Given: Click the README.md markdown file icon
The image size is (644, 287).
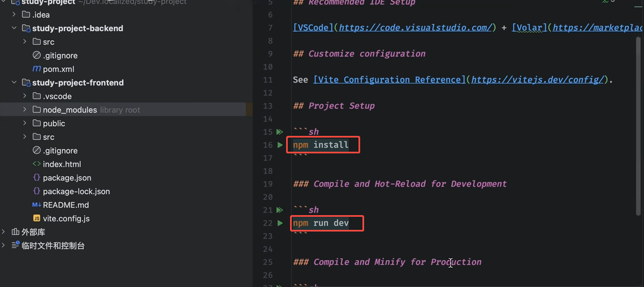Looking at the screenshot, I should 37,205.
